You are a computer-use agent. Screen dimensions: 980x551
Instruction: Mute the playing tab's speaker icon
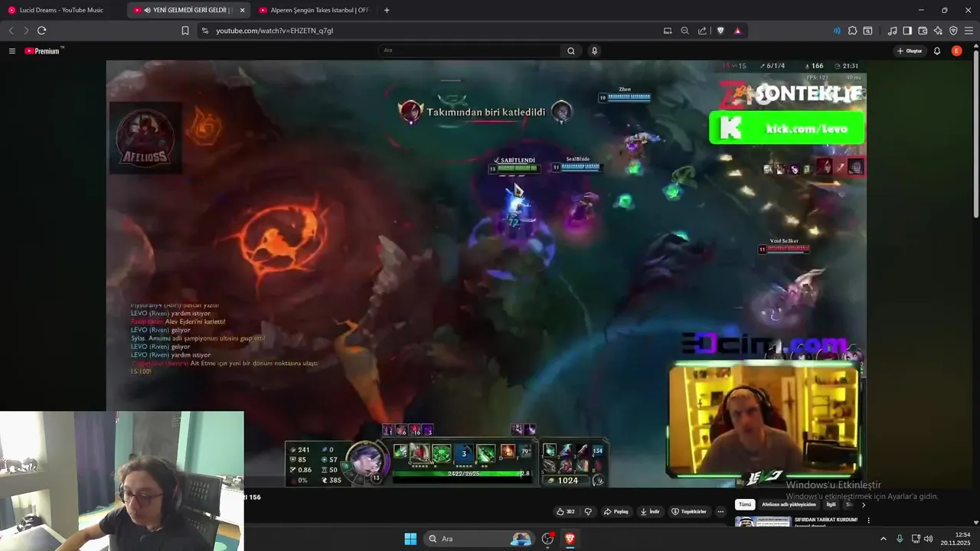147,10
